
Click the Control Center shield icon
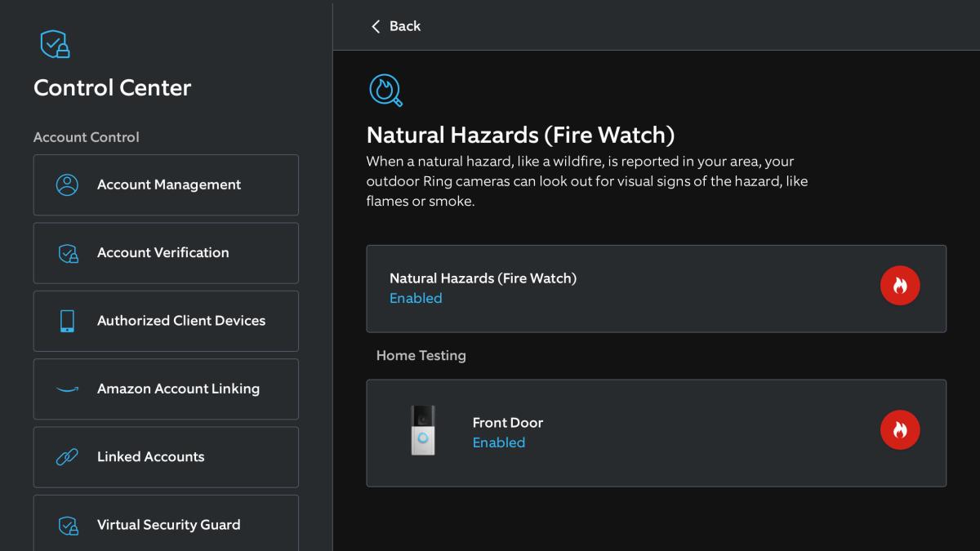point(56,44)
